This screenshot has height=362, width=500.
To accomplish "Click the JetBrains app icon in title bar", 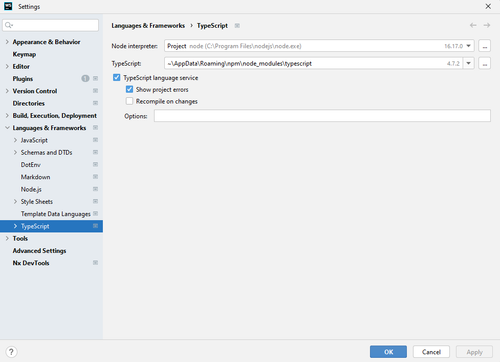I will (x=8, y=6).
